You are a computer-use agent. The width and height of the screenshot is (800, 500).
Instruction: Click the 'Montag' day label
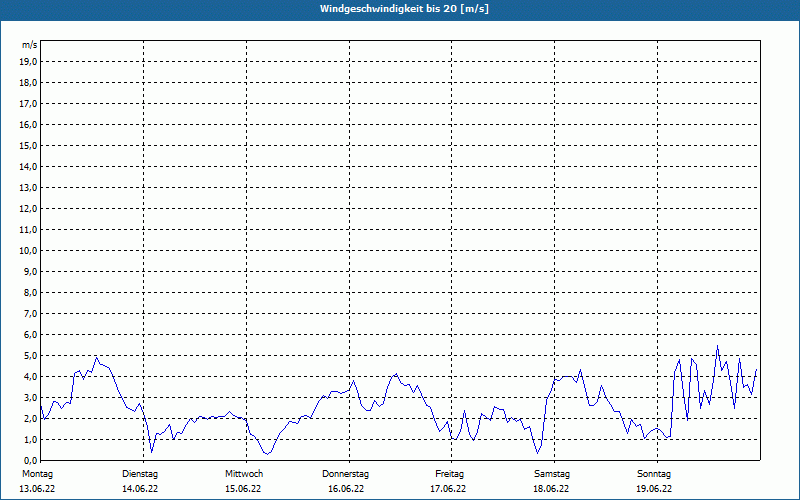[x=37, y=474]
